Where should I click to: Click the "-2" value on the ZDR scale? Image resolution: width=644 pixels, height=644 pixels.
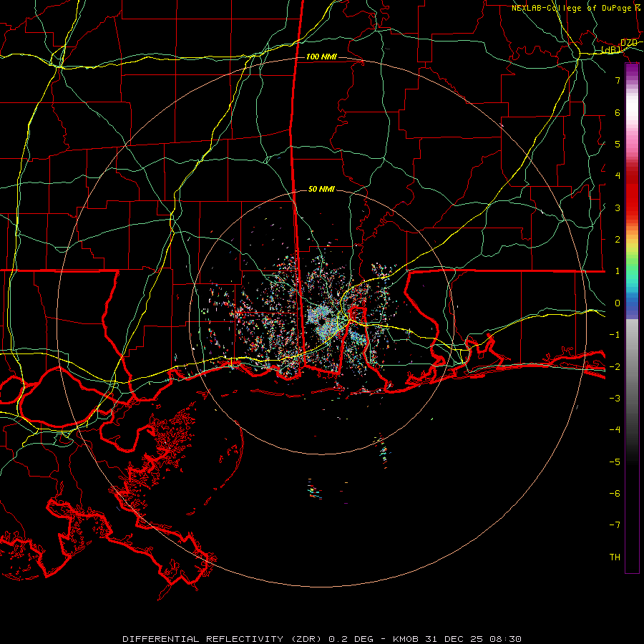click(615, 366)
